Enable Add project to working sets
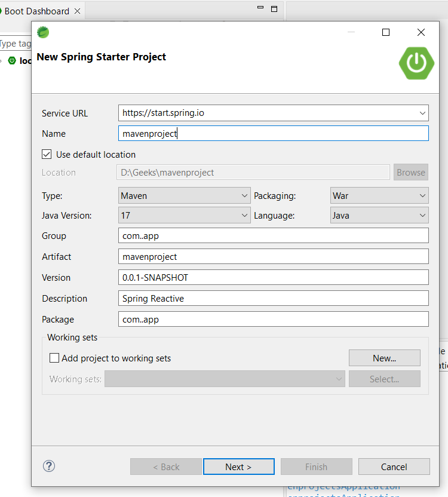This screenshot has width=448, height=497. (54, 358)
